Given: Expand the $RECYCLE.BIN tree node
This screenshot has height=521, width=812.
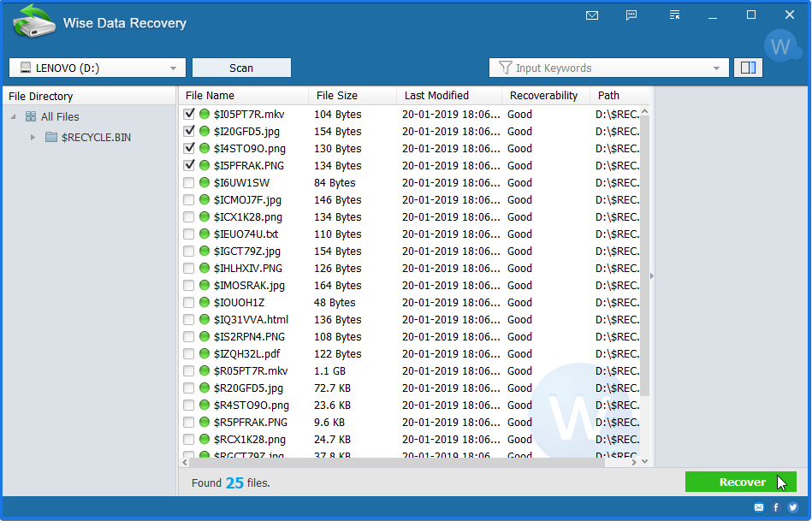Looking at the screenshot, I should 33,137.
